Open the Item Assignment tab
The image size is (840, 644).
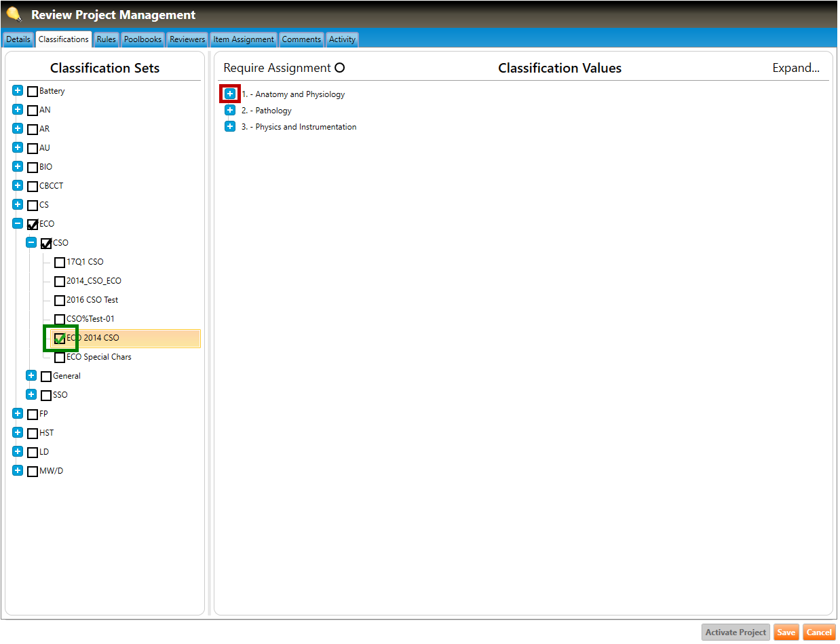(x=244, y=39)
